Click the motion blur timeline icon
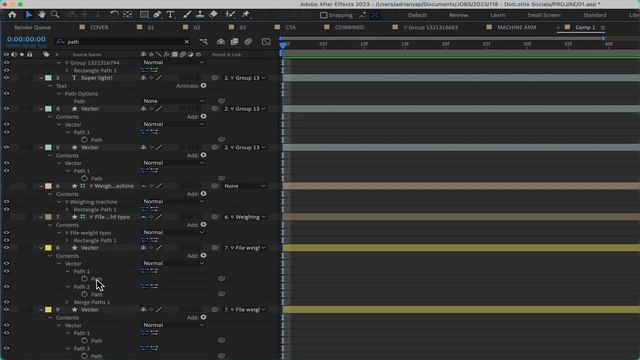The height and width of the screenshot is (360, 640). (x=248, y=42)
